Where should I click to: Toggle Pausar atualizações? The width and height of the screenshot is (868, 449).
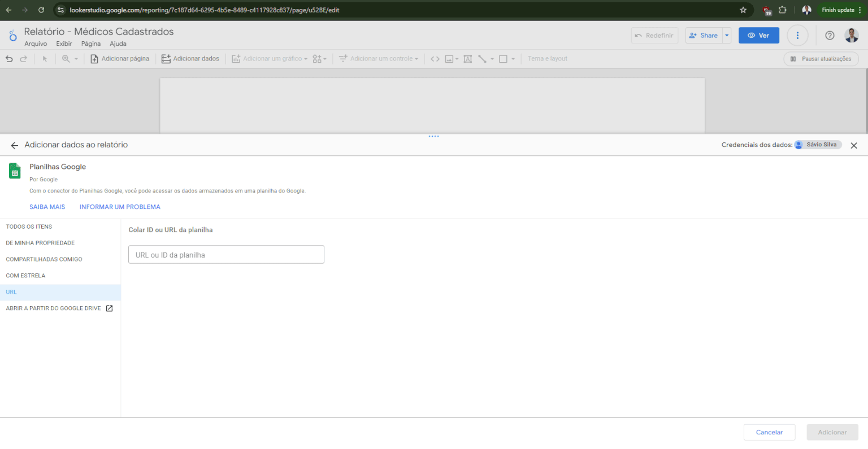821,58
